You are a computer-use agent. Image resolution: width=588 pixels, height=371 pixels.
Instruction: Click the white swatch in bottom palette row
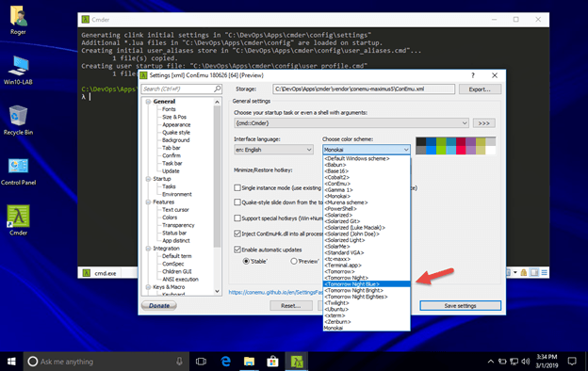tap(491, 151)
